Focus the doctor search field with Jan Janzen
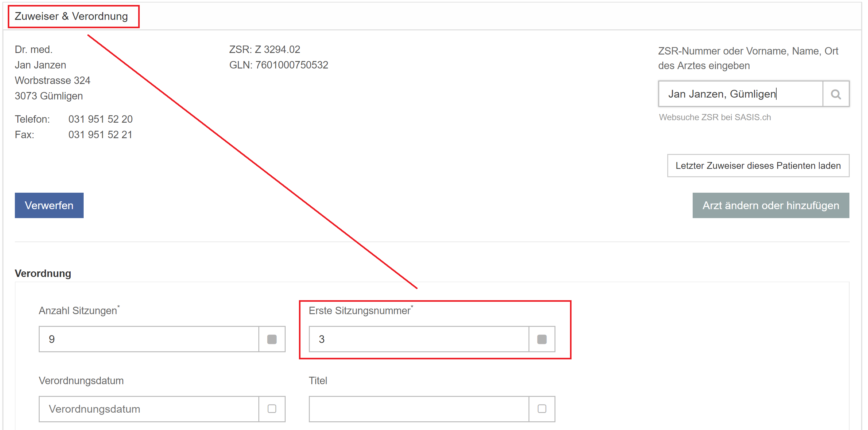 coord(741,94)
